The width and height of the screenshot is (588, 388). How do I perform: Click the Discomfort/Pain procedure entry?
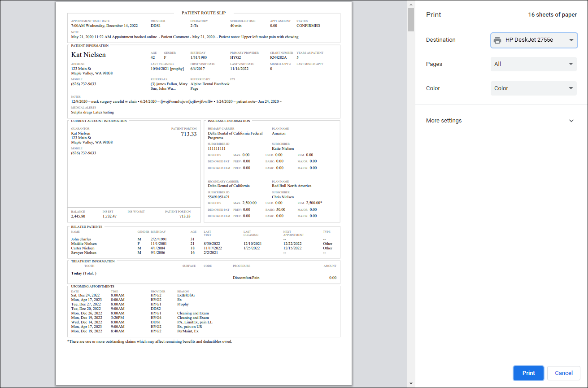(x=246, y=278)
